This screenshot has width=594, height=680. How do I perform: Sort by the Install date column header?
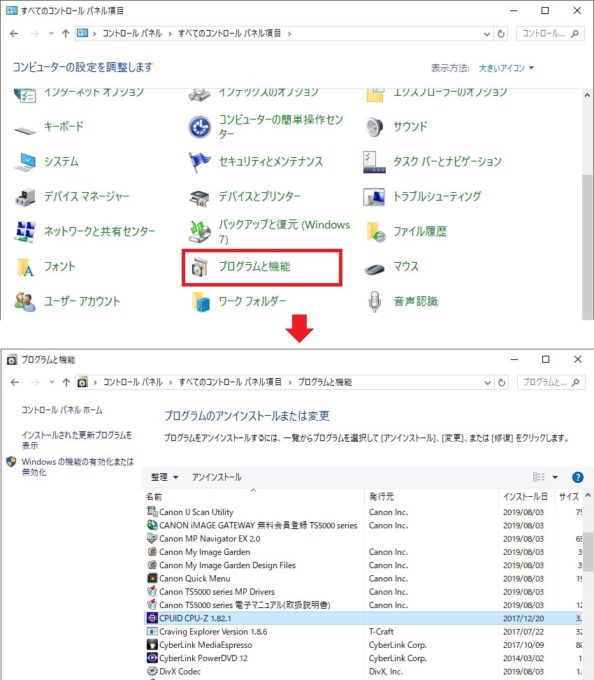coord(526,497)
